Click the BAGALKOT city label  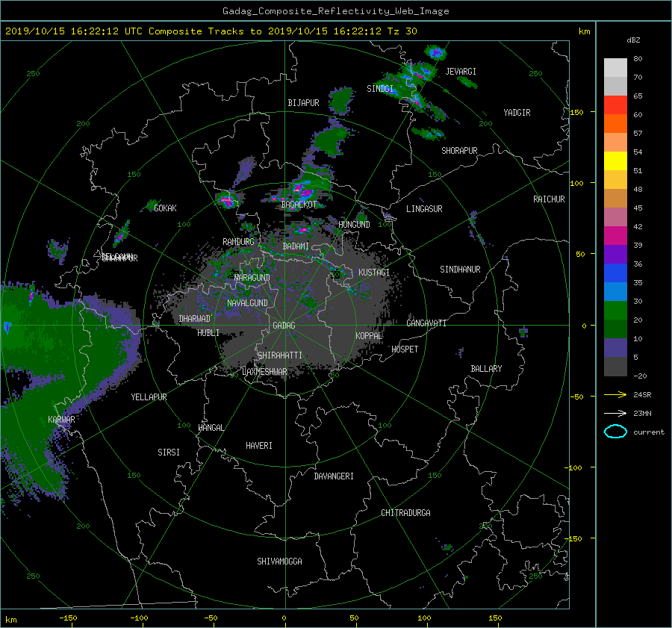coord(299,205)
